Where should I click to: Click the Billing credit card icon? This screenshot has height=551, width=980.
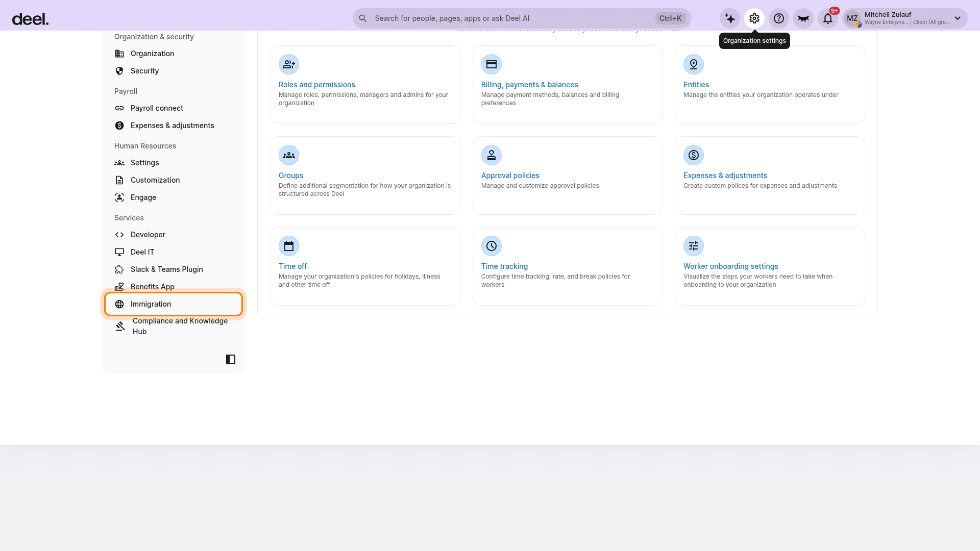[x=492, y=64]
